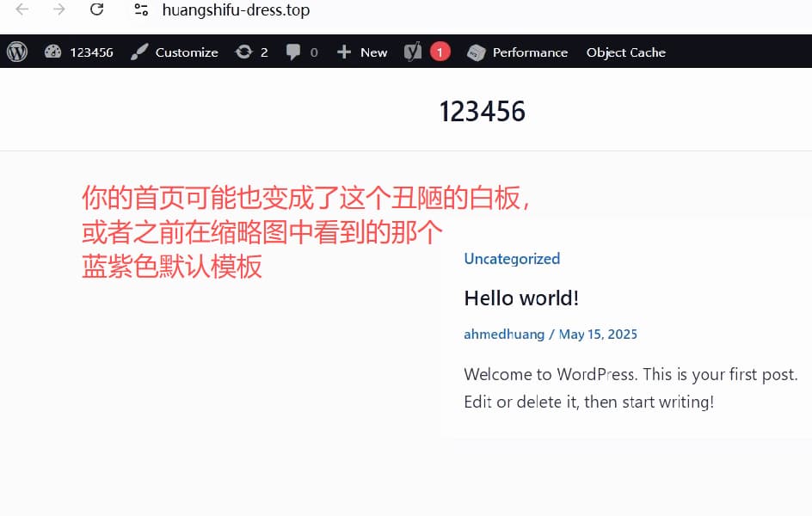Open site information icon in address bar

141,9
